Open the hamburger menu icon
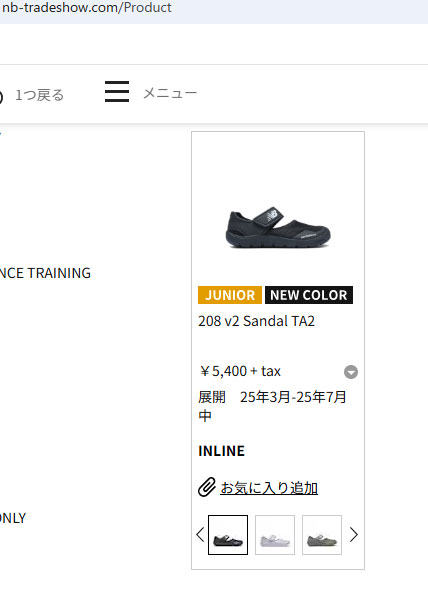This screenshot has height=592, width=428. (117, 91)
